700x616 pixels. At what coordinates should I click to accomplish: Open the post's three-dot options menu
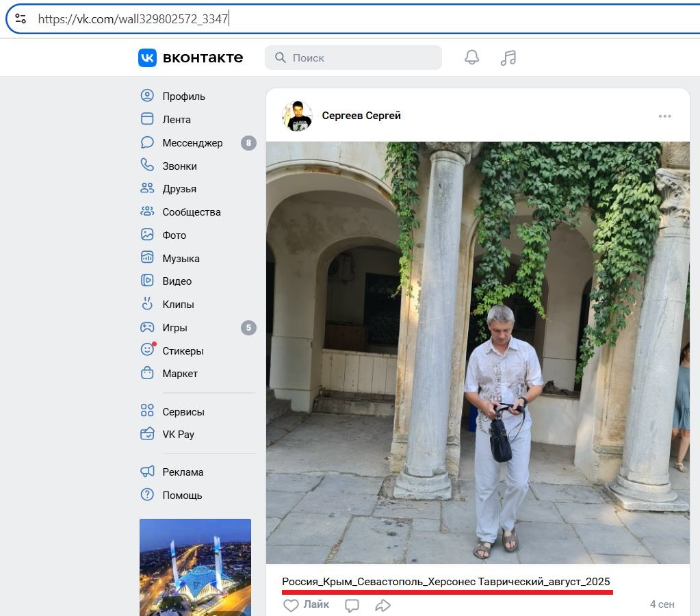664,116
